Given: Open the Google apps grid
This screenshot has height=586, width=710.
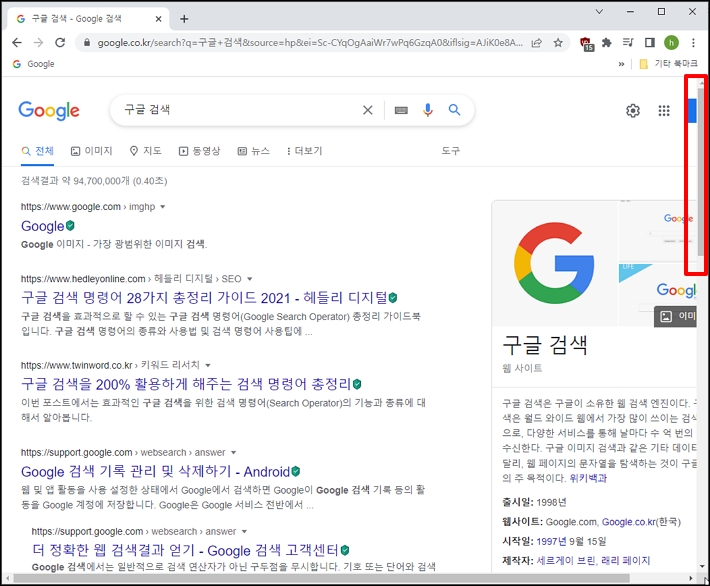Looking at the screenshot, I should (664, 110).
